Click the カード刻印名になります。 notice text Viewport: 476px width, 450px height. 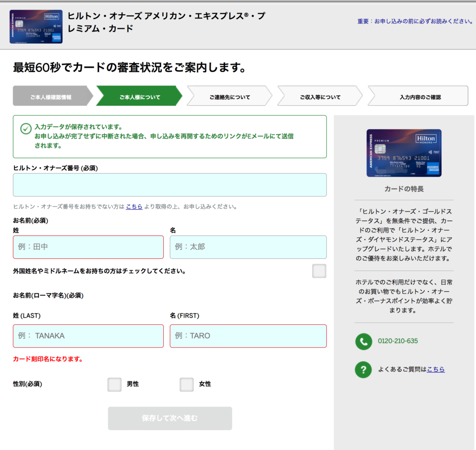pos(48,359)
